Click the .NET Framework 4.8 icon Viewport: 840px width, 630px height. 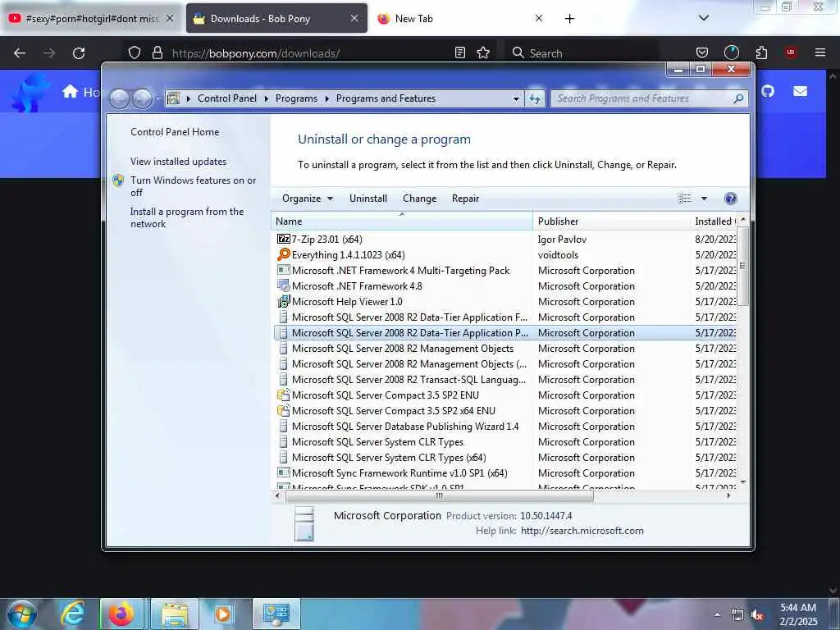click(283, 286)
